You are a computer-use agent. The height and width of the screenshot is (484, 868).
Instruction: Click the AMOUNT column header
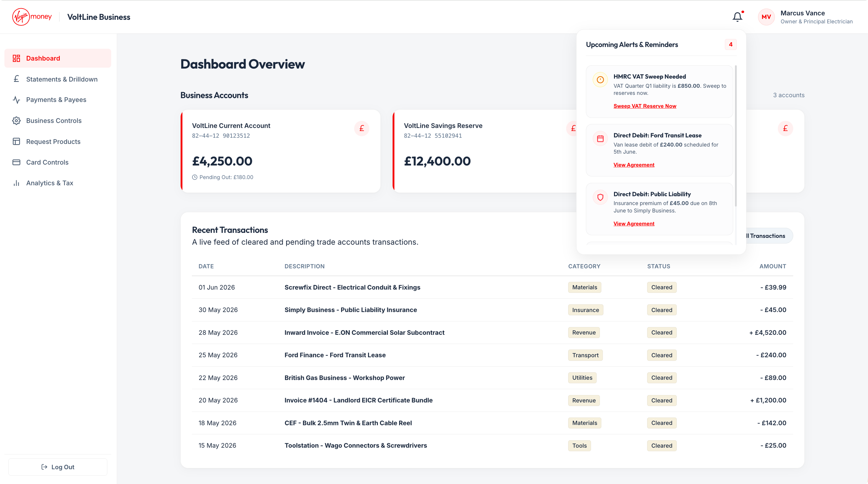point(772,266)
